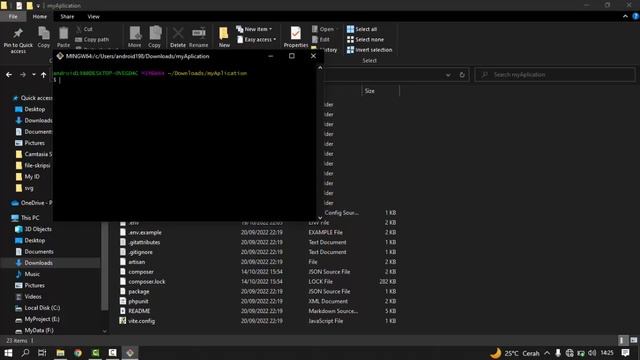Click the Rename ribbon button

(198, 37)
